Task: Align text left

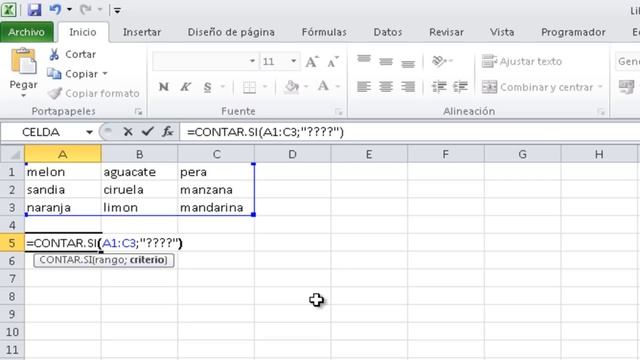Action: (364, 87)
